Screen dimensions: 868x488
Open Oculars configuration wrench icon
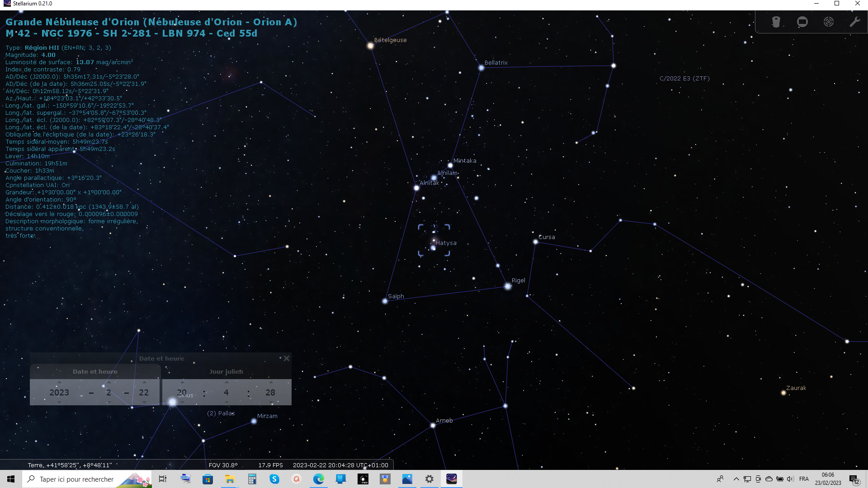854,22
